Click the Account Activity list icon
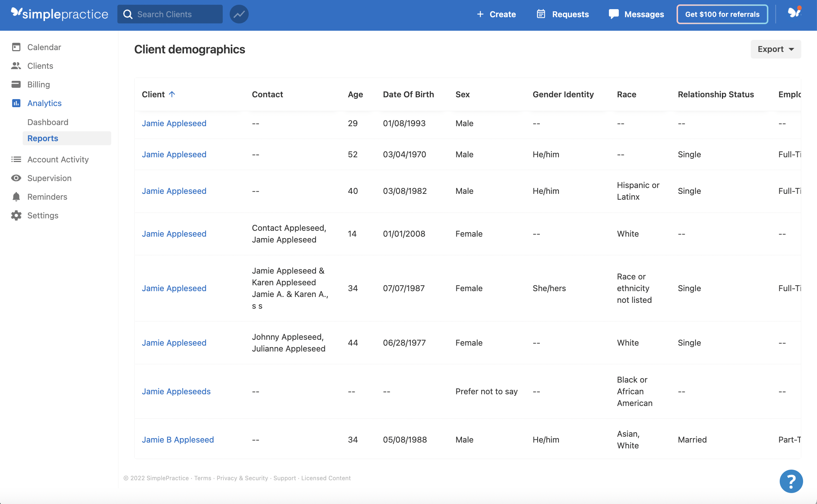The width and height of the screenshot is (817, 504). (16, 159)
